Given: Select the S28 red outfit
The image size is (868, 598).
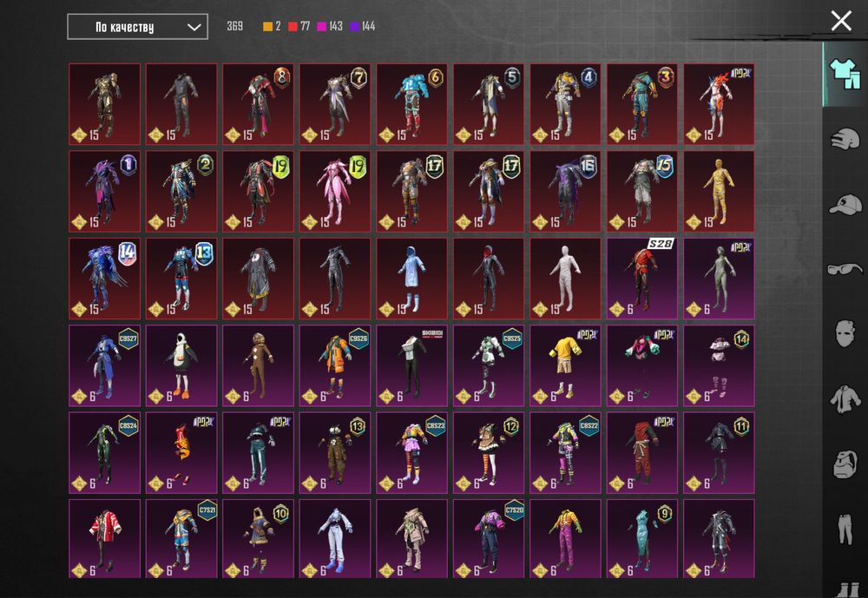Looking at the screenshot, I should point(642,279).
